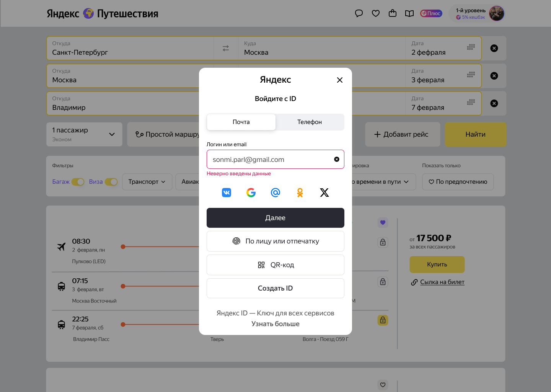Log in by face or fingerprint

click(x=275, y=241)
